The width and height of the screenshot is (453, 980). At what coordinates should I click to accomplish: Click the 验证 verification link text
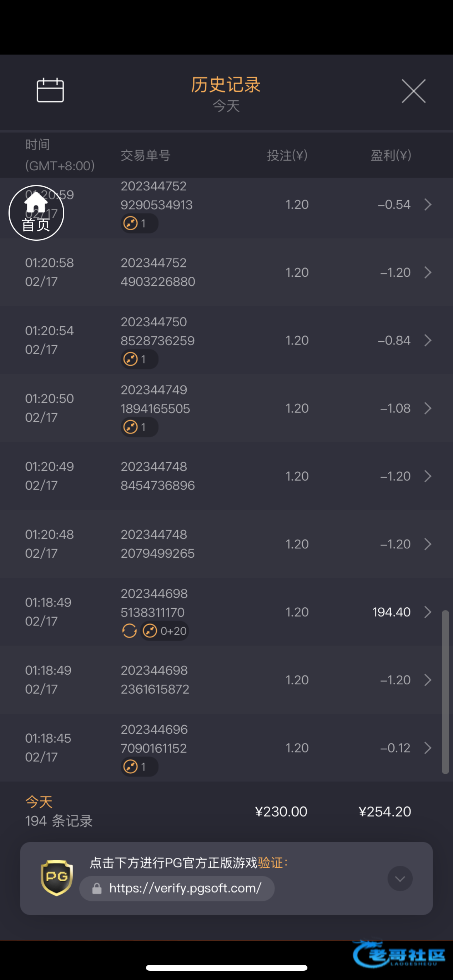point(270,863)
